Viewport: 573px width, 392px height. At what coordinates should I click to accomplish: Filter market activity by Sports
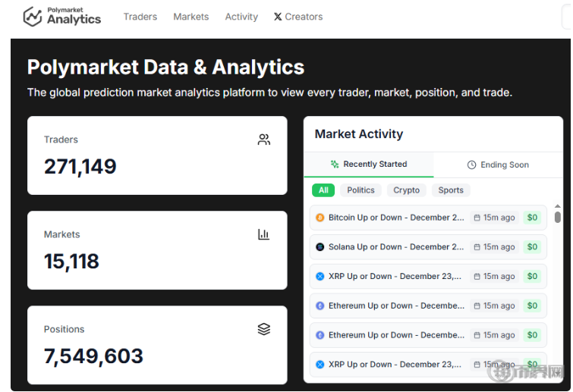451,190
